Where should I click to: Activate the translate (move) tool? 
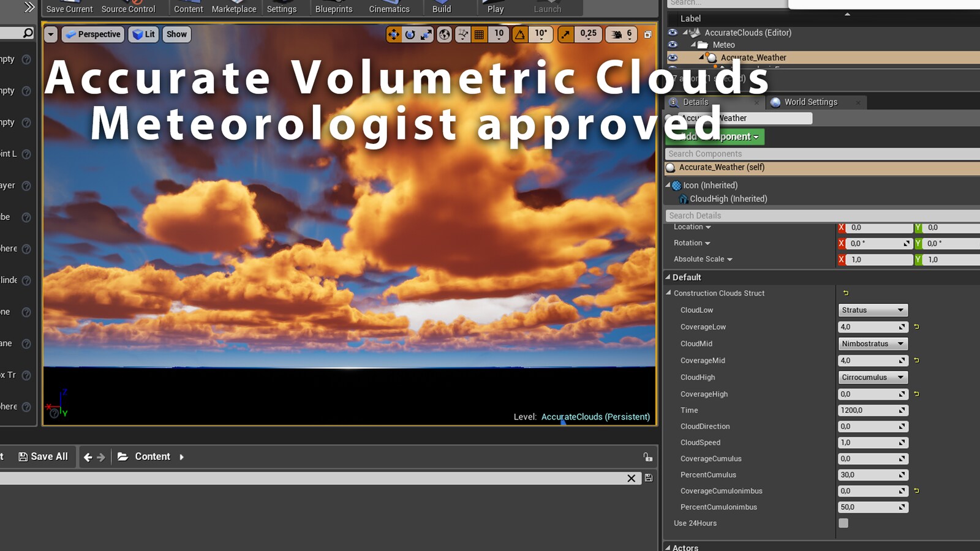[394, 34]
